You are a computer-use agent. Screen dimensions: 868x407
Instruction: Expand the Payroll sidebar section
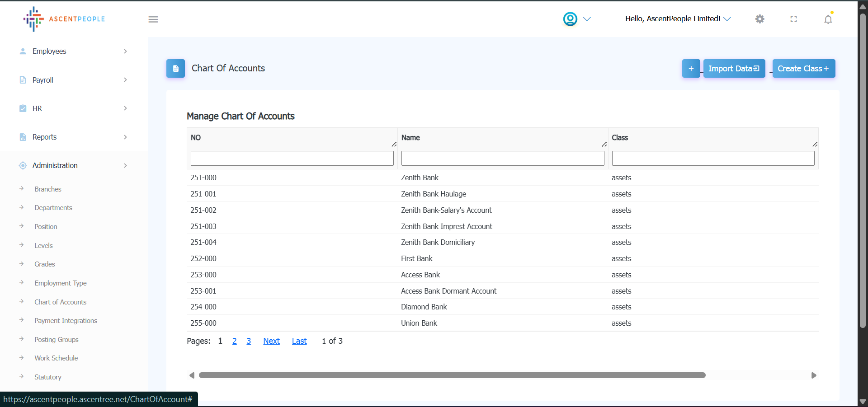[x=72, y=80]
